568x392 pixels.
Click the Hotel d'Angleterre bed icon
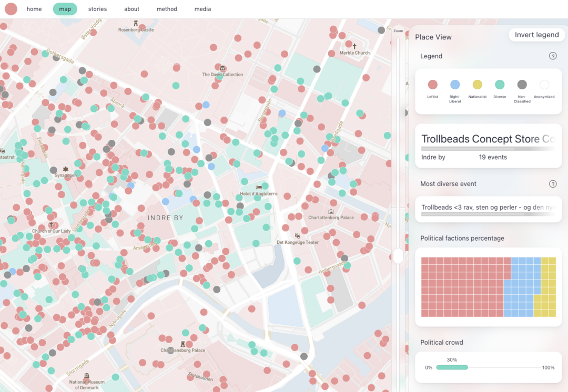(259, 188)
